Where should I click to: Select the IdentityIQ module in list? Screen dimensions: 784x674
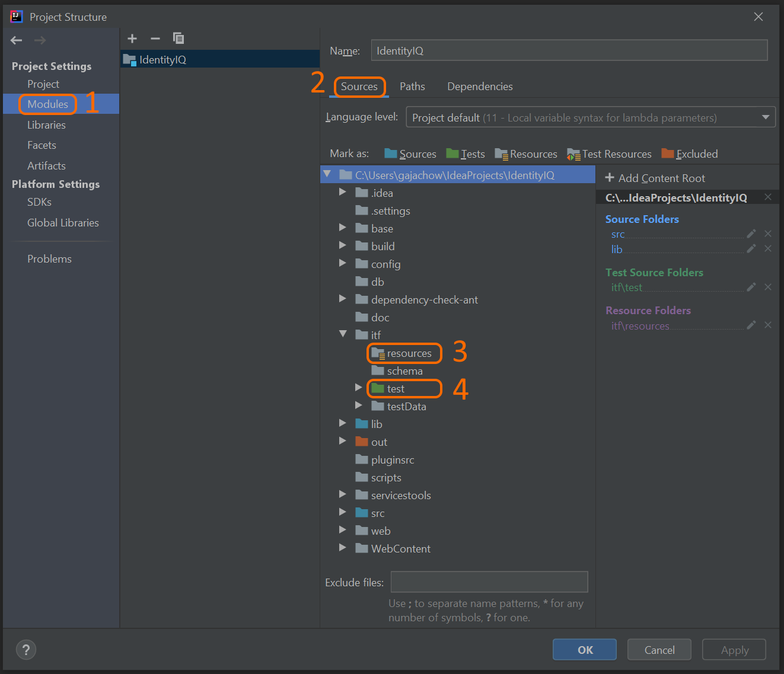220,59
